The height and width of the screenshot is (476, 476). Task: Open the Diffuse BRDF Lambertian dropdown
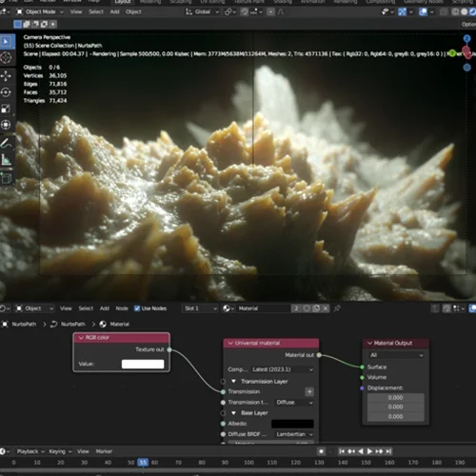tap(294, 434)
